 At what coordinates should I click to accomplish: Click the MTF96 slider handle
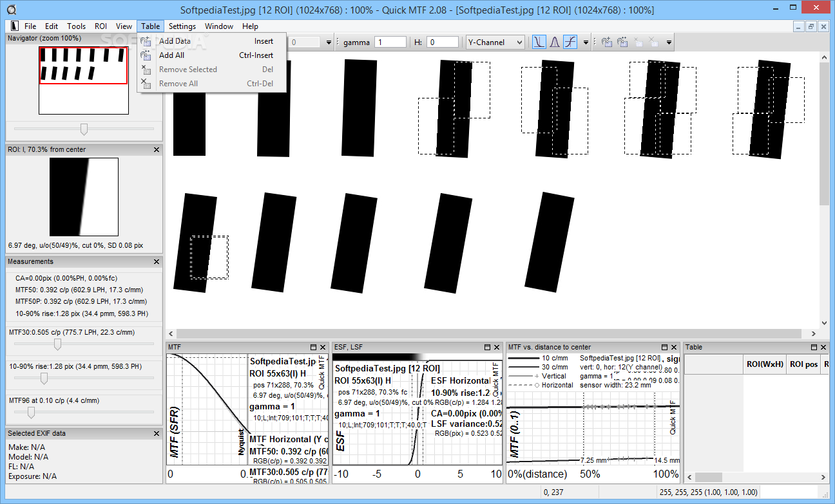[30, 413]
